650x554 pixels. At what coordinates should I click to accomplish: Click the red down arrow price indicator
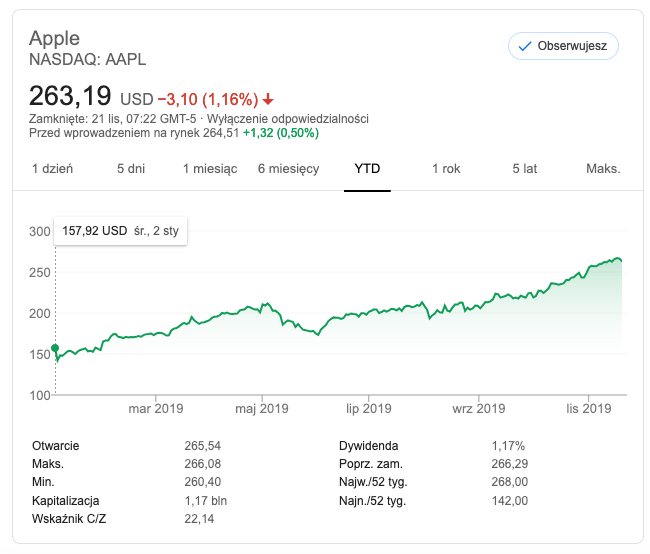click(x=268, y=99)
